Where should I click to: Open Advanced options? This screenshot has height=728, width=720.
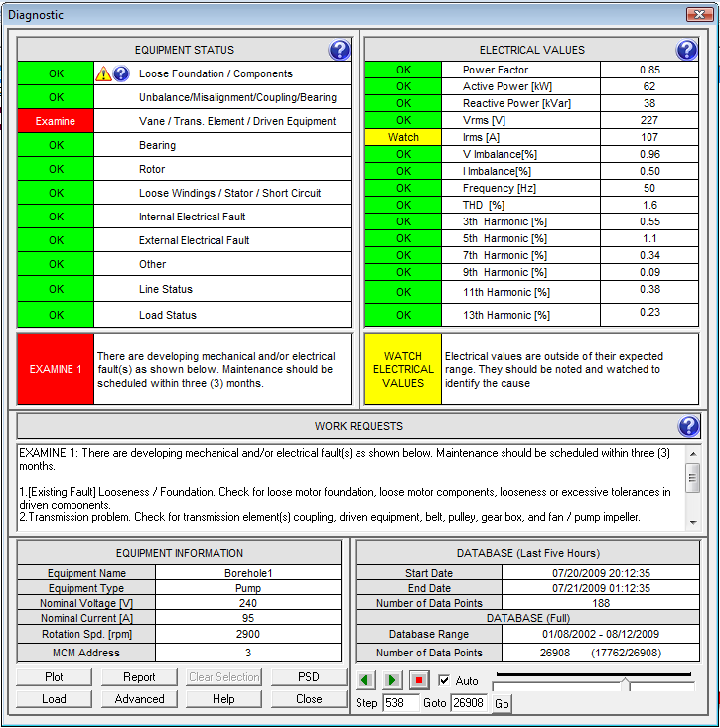click(x=139, y=699)
